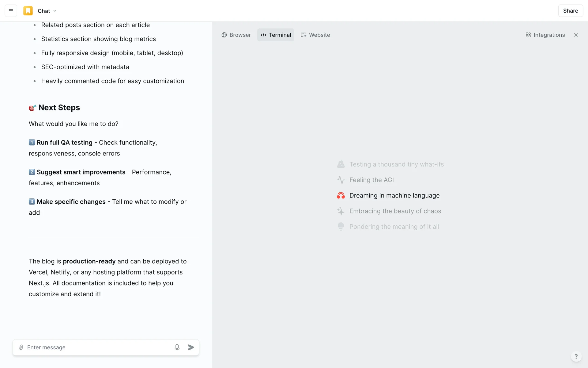Click the yellow bookmark app logo

[x=28, y=11]
